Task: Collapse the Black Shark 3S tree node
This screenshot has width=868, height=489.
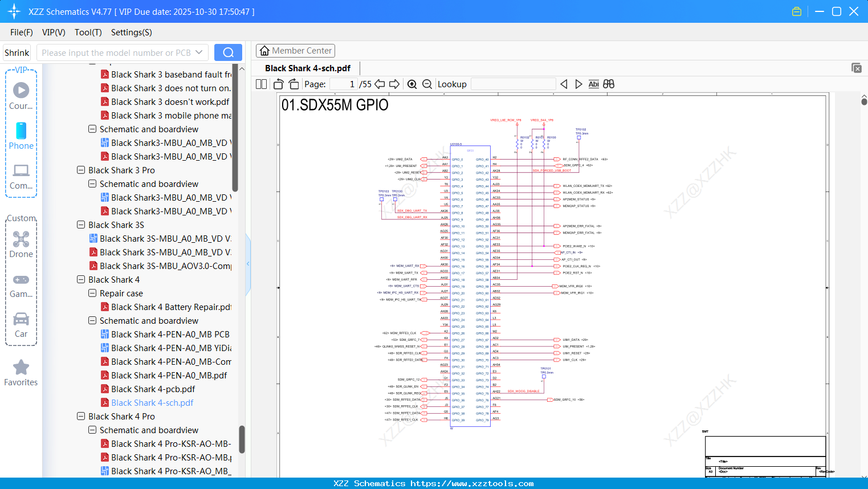Action: (81, 225)
